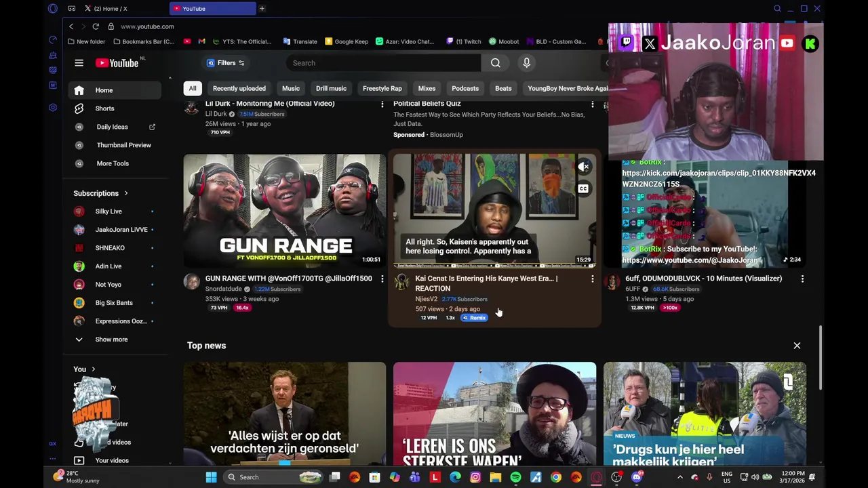This screenshot has height=488, width=868.
Task: Open Windows Start menu
Action: (x=211, y=477)
